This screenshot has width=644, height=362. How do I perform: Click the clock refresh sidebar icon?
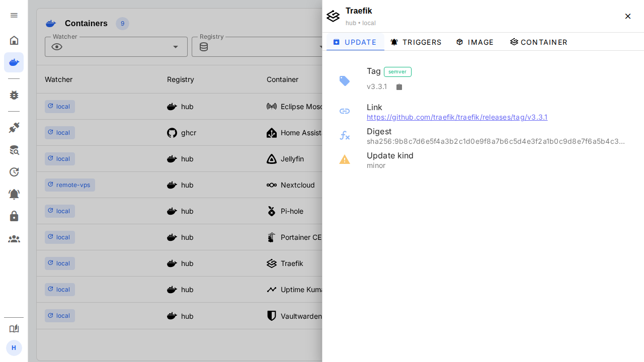14,172
